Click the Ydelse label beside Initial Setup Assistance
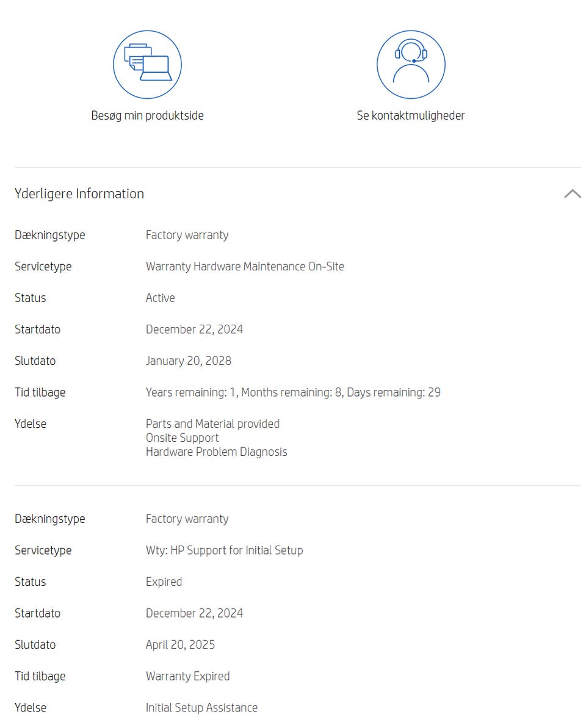 [x=31, y=708]
